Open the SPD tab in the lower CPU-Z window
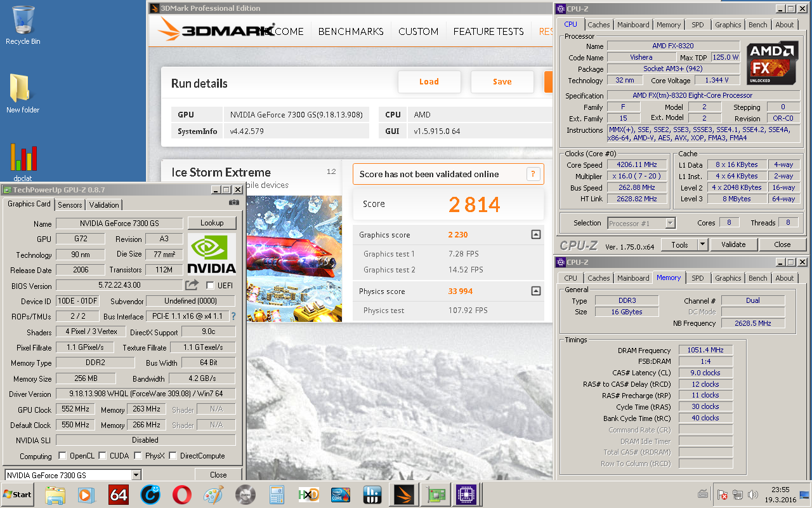The image size is (812, 508). tap(698, 278)
